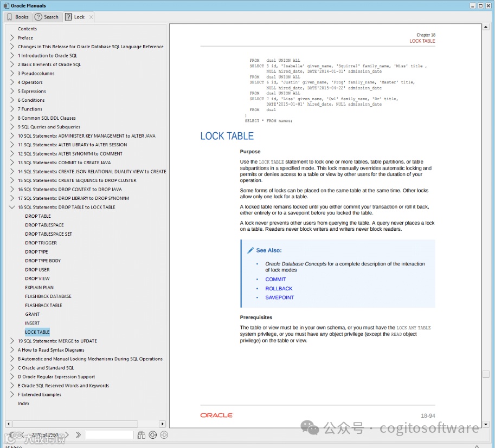This screenshot has width=495, height=448.
Task: Open the Books tab
Action: [x=18, y=17]
